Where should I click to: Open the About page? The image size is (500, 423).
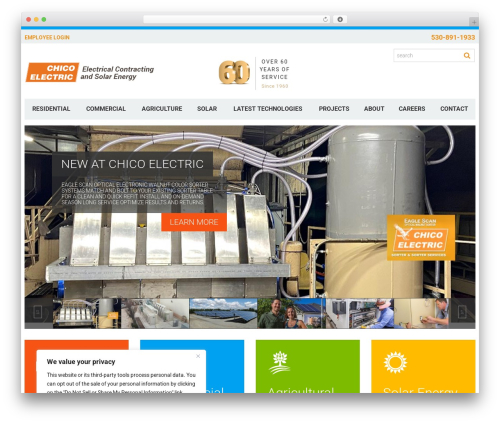(x=374, y=109)
